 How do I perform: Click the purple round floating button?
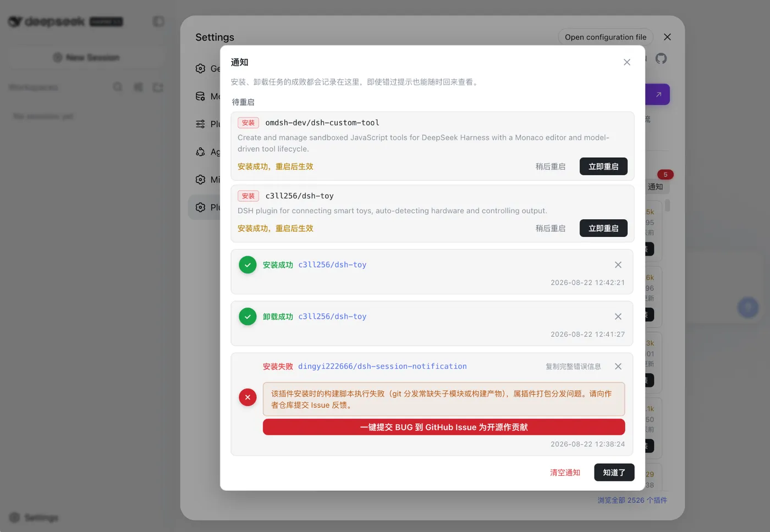pyautogui.click(x=748, y=308)
